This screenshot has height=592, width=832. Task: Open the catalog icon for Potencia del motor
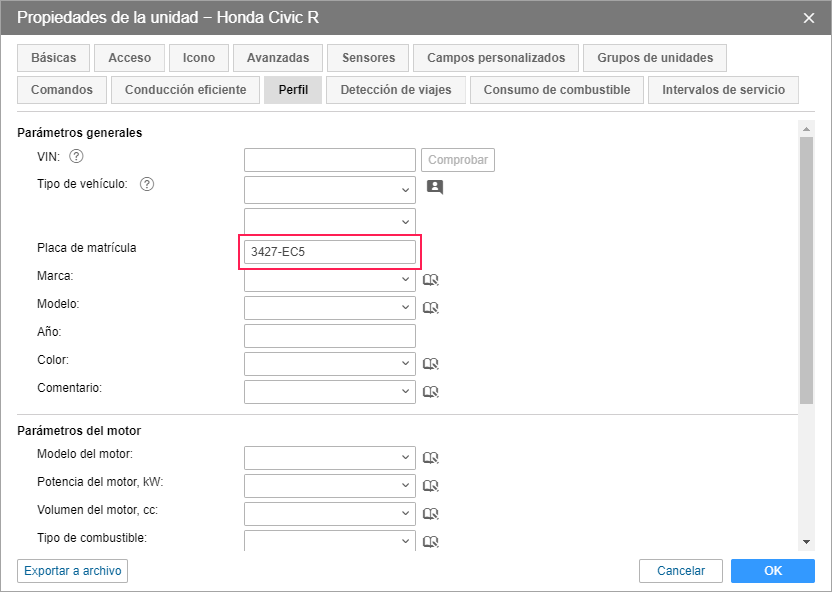[x=431, y=486]
